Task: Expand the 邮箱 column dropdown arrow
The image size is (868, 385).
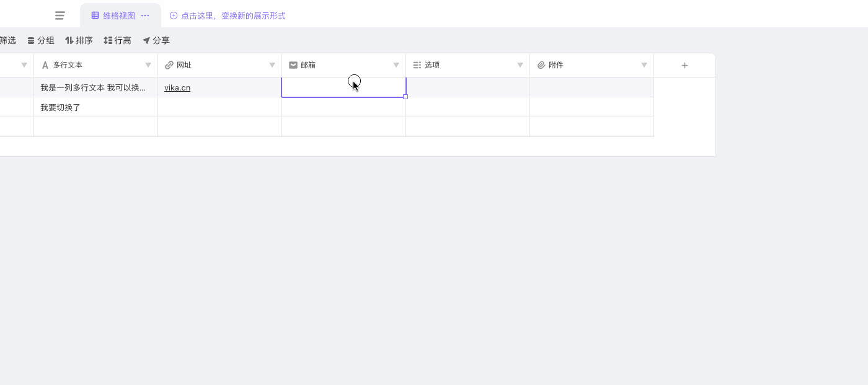Action: click(x=396, y=65)
